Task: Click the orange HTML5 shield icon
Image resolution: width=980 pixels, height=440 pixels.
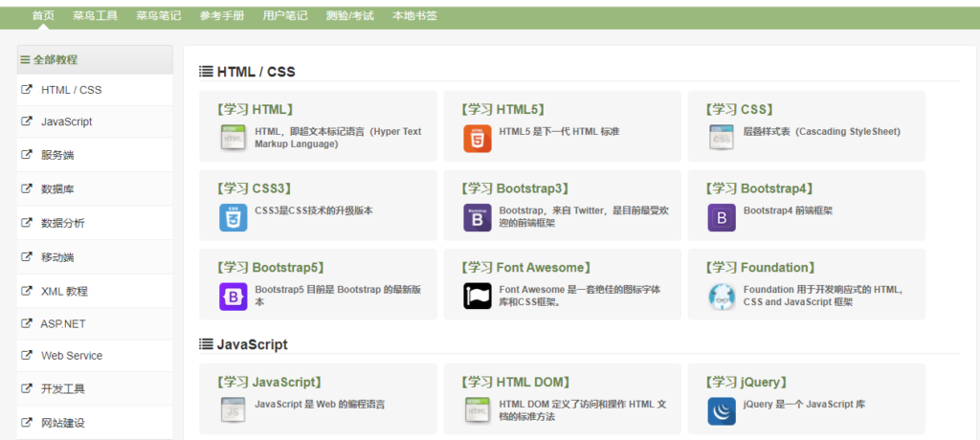Action: (477, 139)
